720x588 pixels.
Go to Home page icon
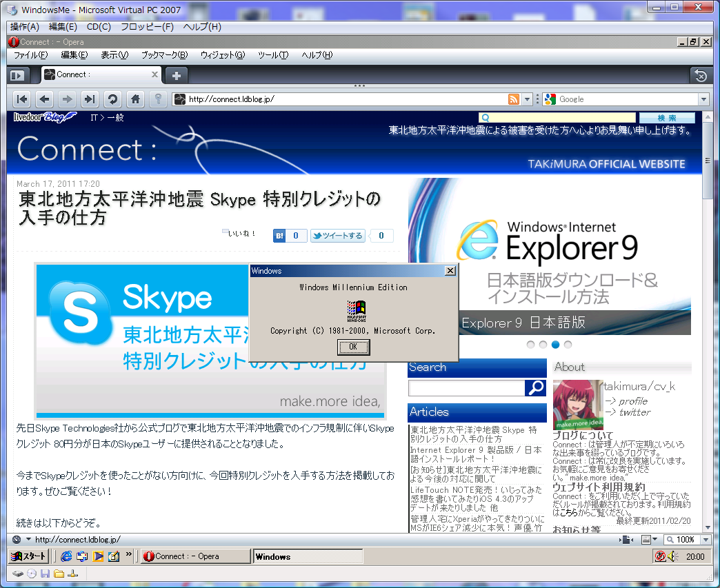point(135,99)
